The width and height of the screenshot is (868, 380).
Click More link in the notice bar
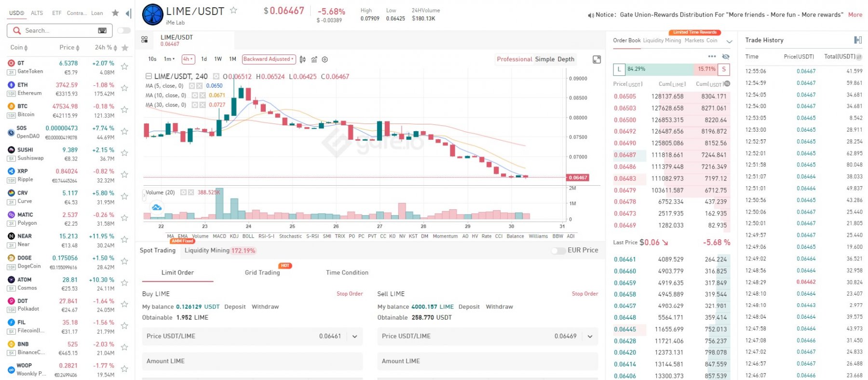click(x=855, y=14)
